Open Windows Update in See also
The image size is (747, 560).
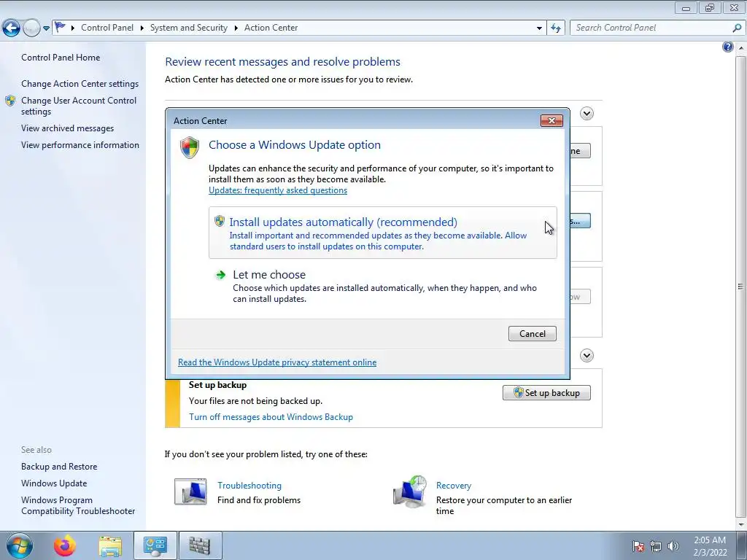click(x=54, y=483)
